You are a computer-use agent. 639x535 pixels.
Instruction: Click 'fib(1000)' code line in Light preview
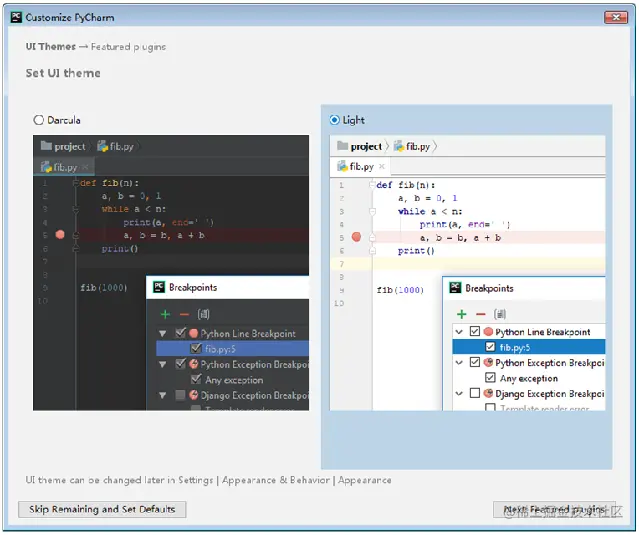[400, 290]
